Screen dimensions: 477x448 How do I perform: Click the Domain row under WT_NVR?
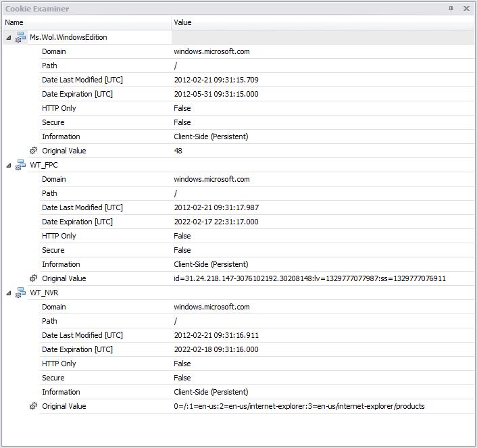257,307
